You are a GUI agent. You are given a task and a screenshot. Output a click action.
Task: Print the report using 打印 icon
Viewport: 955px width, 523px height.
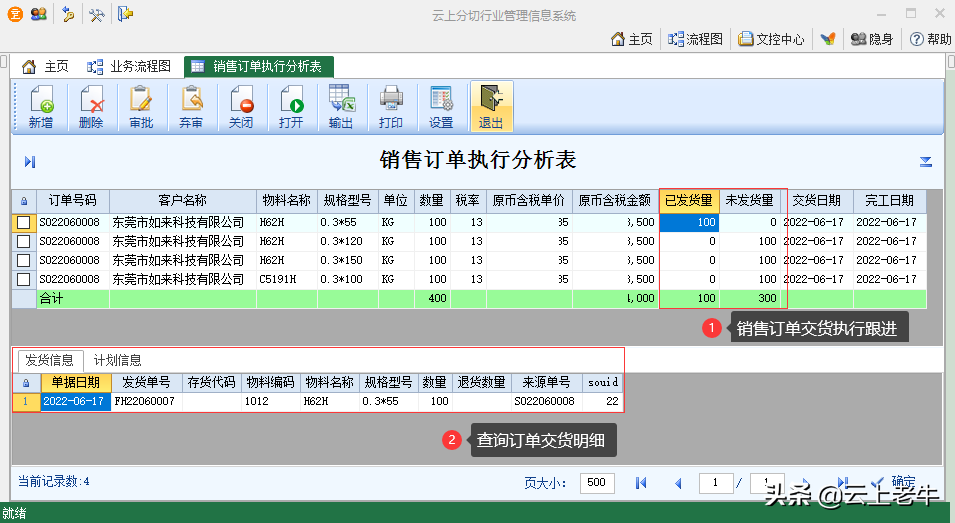point(391,107)
